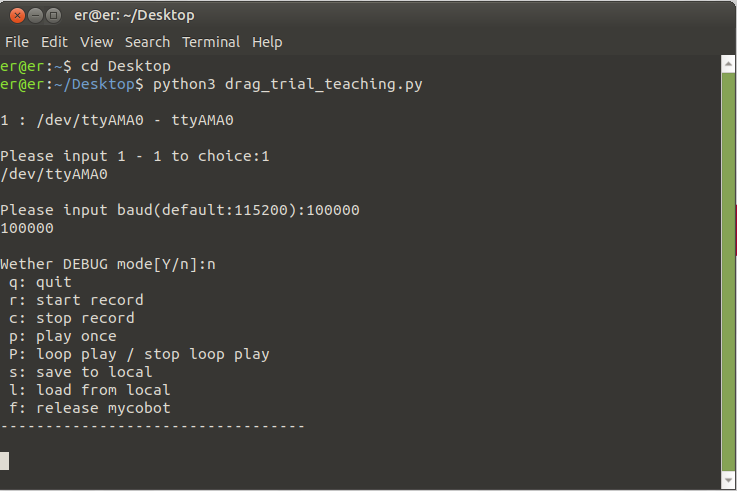Click the 'f: release mycobot' line
The image size is (737, 491).
tap(90, 408)
